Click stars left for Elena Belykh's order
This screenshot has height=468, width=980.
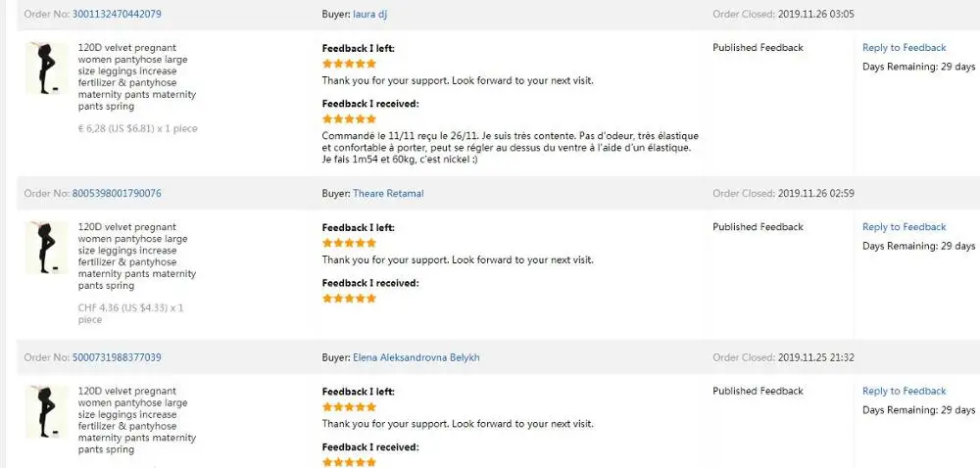pyautogui.click(x=349, y=407)
